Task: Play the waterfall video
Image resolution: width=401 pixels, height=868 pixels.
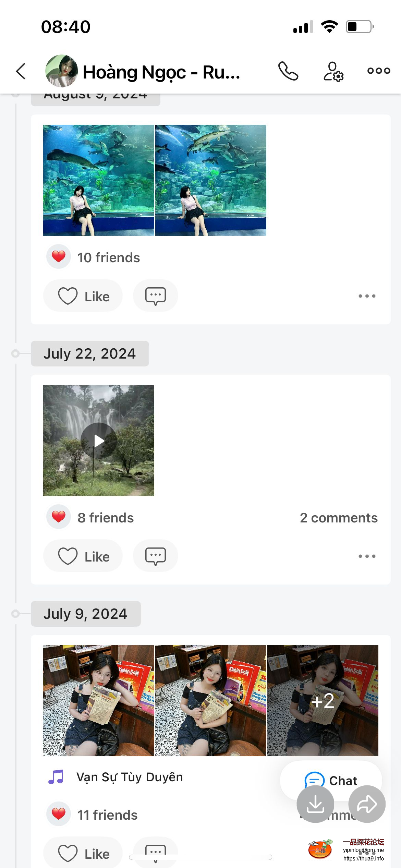Action: tap(99, 441)
